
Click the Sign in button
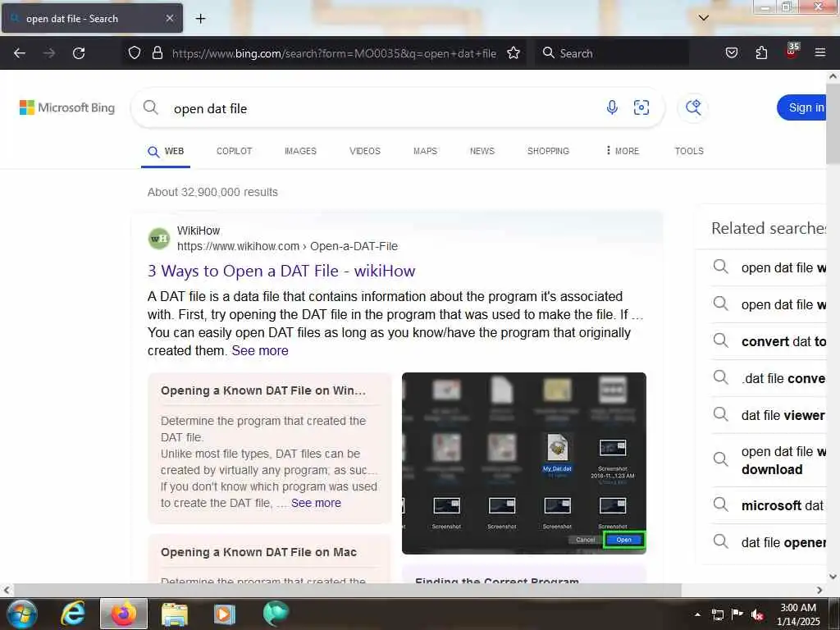[802, 107]
